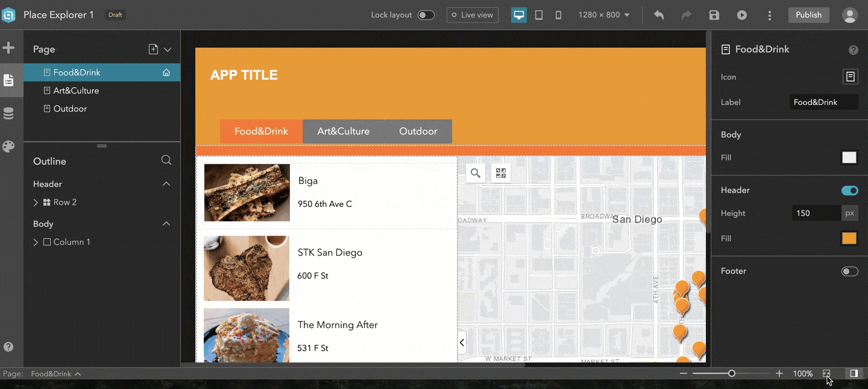The width and height of the screenshot is (868, 389).
Task: Select the Food&Drink tab in canvas
Action: (261, 131)
